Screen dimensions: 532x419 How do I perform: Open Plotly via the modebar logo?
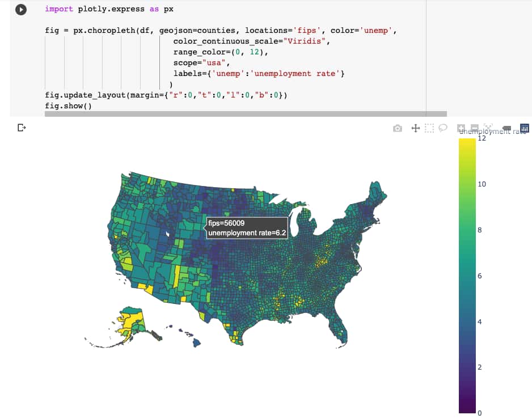pyautogui.click(x=525, y=128)
